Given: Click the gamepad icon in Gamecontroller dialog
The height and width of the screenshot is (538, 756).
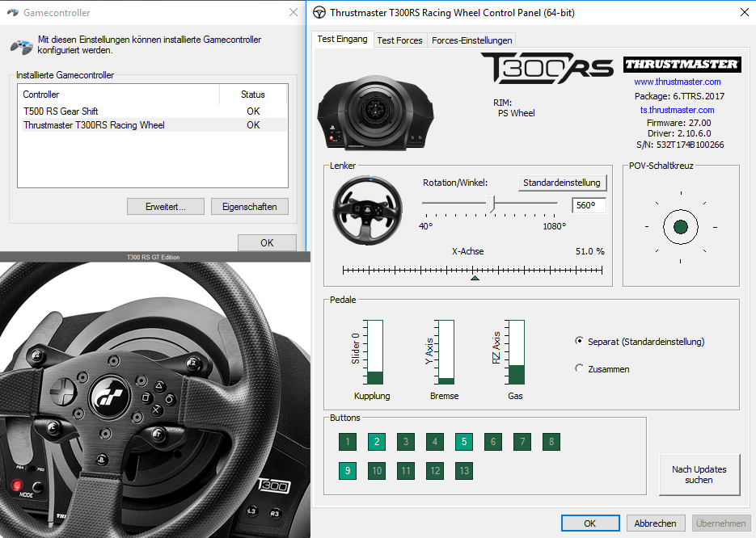Looking at the screenshot, I should [x=21, y=45].
